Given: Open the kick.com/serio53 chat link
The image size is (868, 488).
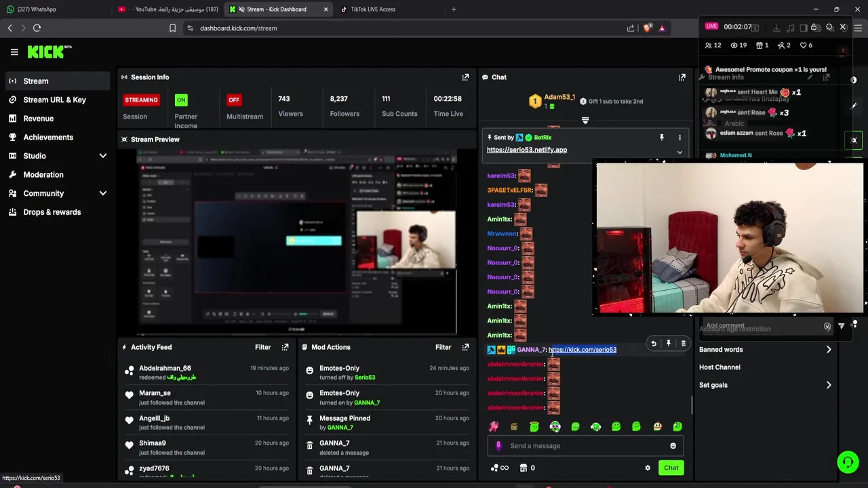Looking at the screenshot, I should [x=583, y=350].
